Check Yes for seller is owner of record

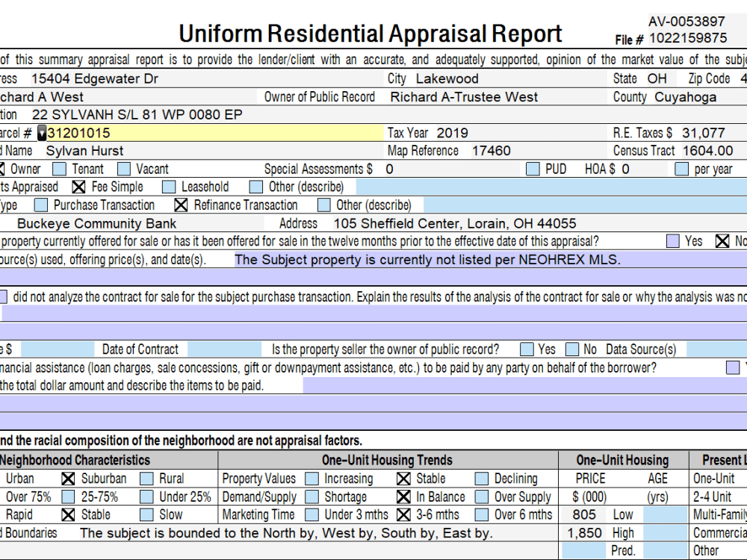click(x=527, y=349)
